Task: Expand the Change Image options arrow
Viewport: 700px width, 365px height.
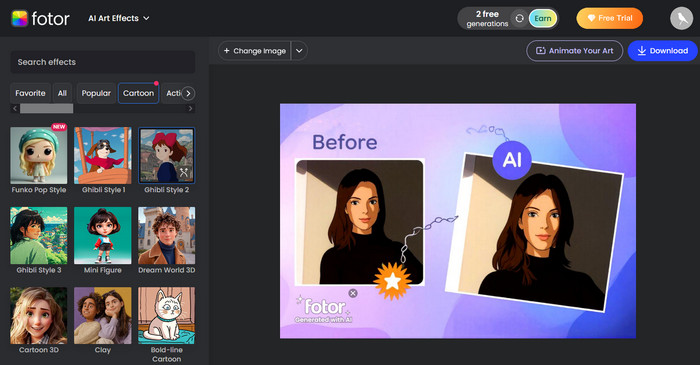Action: point(299,51)
